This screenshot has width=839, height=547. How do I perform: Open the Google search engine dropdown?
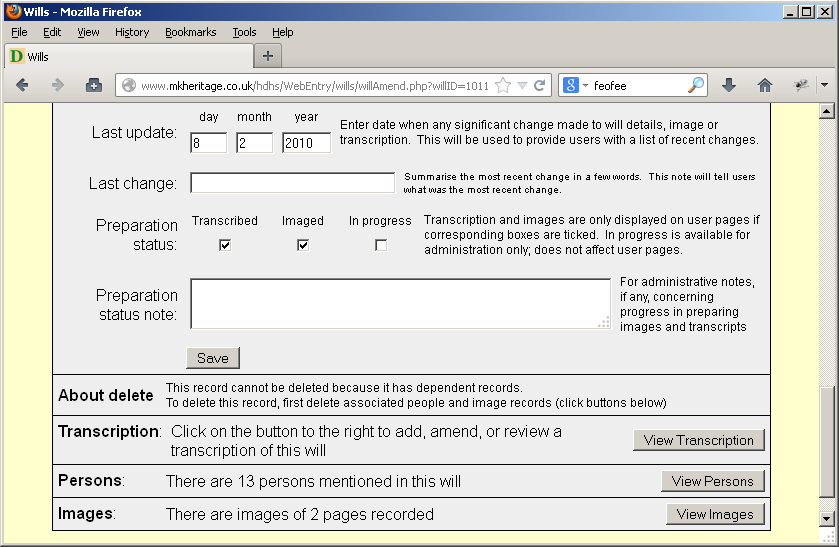[x=577, y=86]
